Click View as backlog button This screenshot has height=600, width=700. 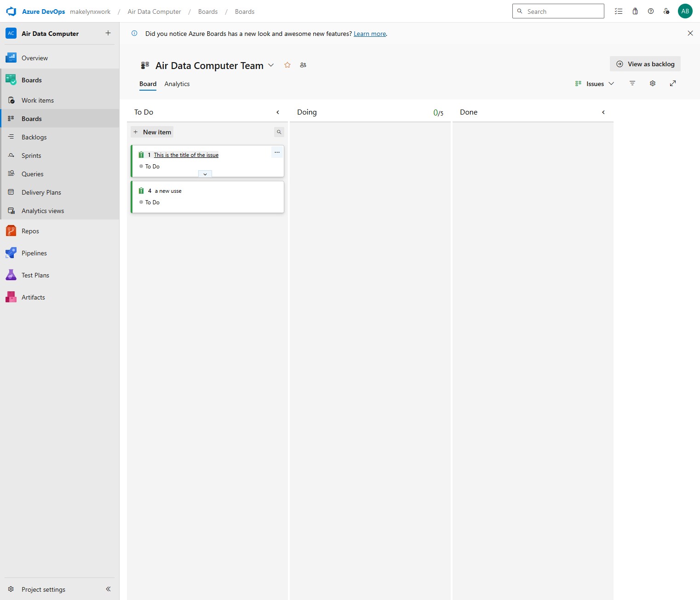(645, 64)
